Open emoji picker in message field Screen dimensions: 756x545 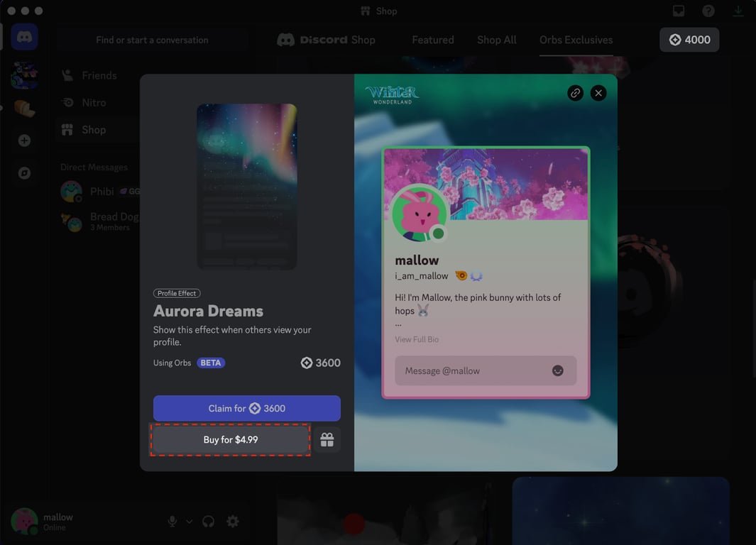(x=557, y=370)
